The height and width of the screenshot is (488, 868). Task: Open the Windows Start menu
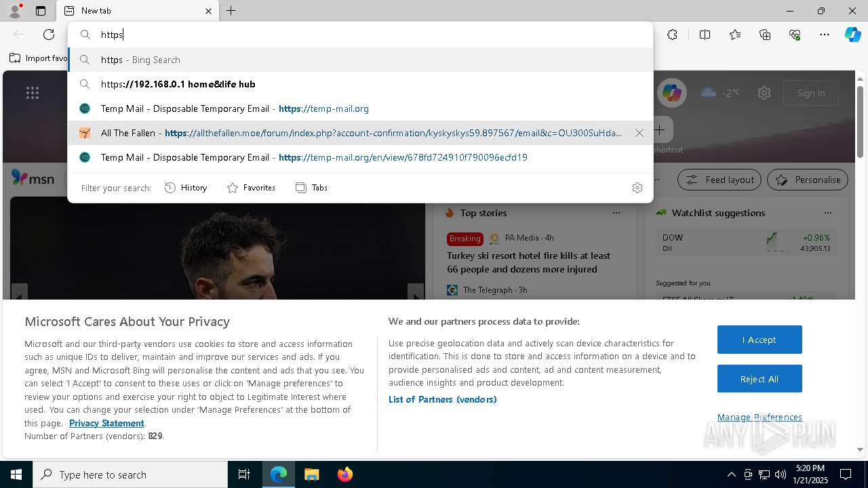tap(16, 474)
